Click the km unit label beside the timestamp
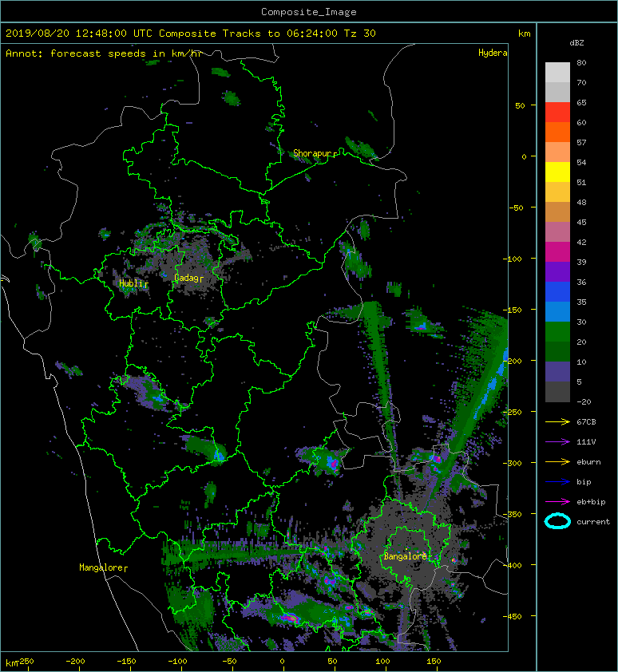The height and width of the screenshot is (672, 618). (524, 34)
